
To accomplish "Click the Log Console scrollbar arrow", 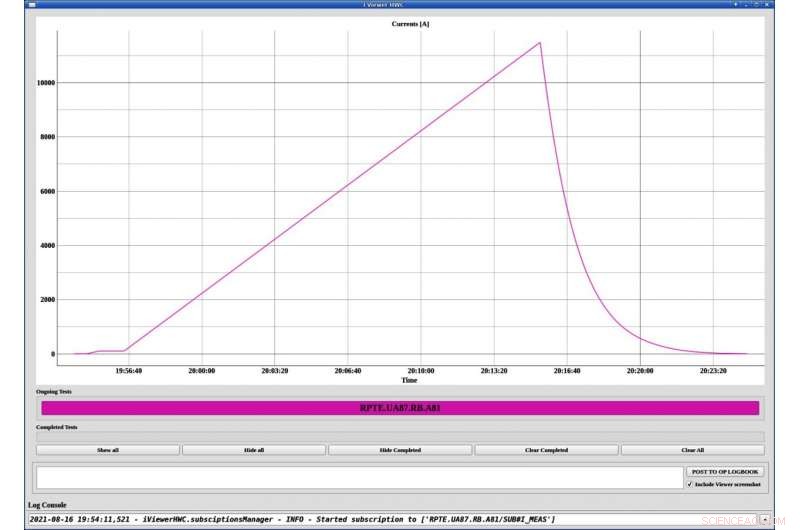I will pos(765,519).
